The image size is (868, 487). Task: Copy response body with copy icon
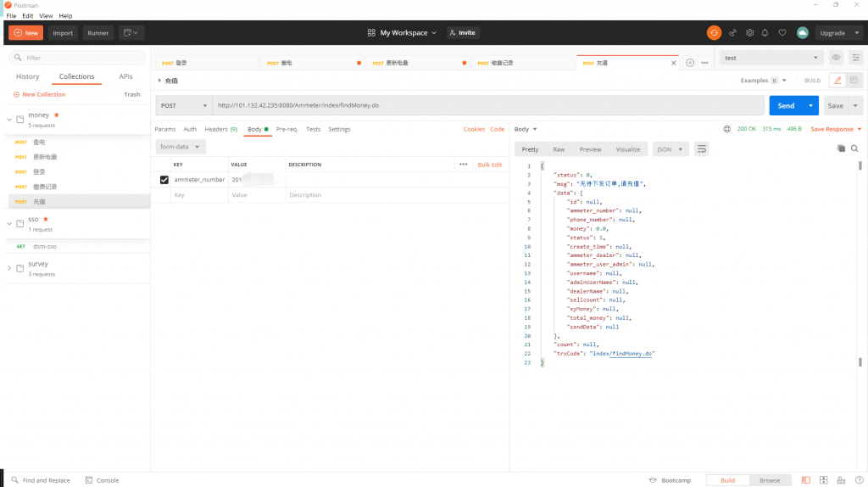coord(841,148)
